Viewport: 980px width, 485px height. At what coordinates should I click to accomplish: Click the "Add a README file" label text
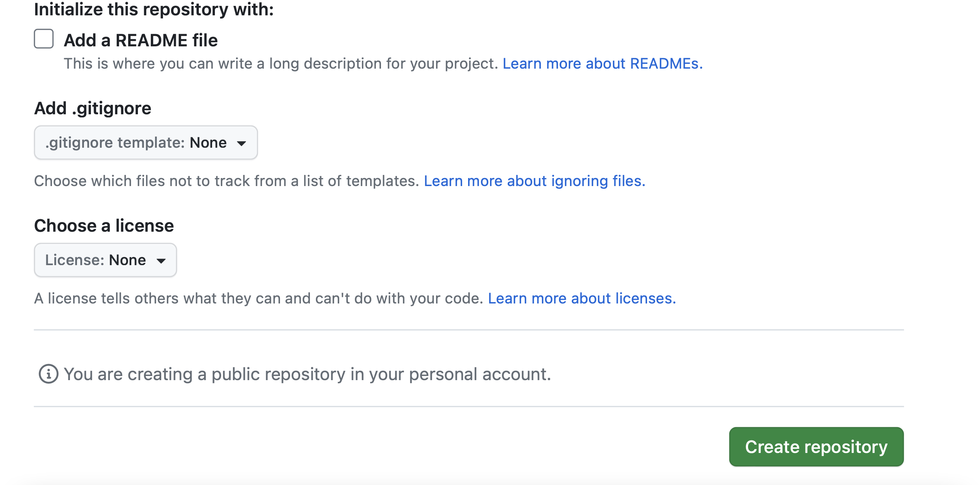(141, 40)
